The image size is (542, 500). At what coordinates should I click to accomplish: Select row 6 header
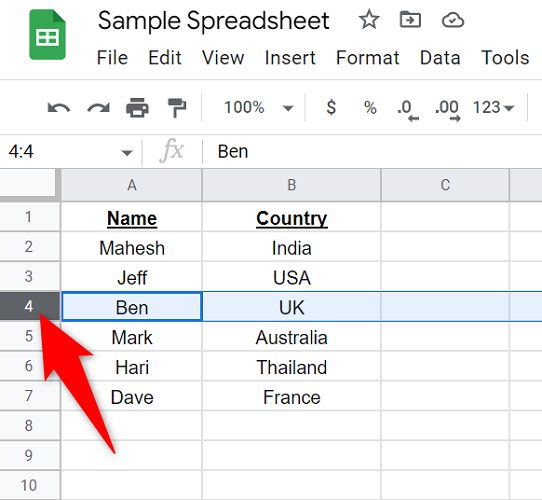(30, 366)
